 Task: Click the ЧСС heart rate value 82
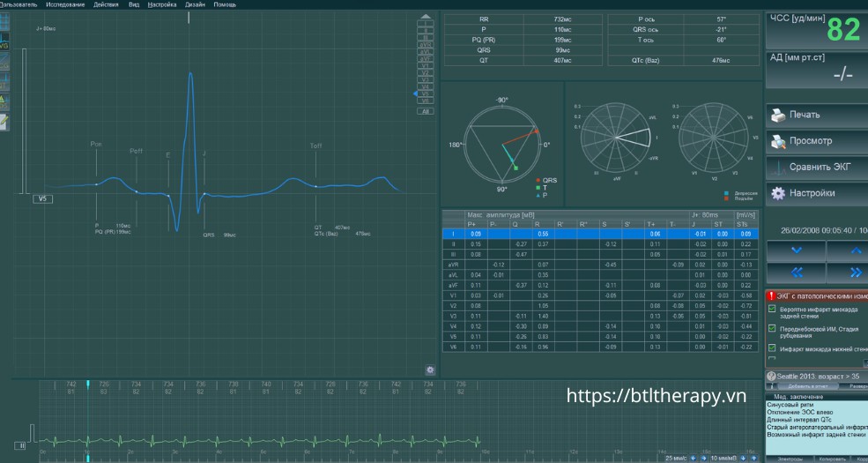843,31
